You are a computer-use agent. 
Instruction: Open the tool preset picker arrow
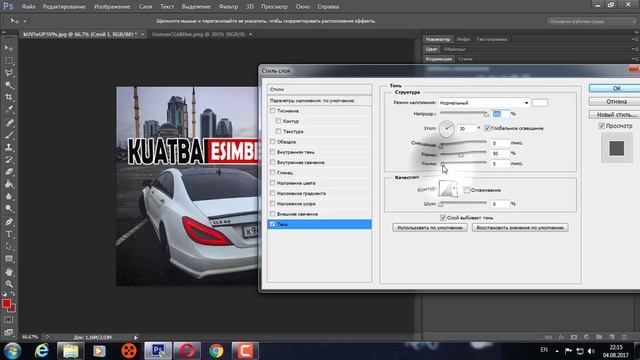(x=24, y=21)
